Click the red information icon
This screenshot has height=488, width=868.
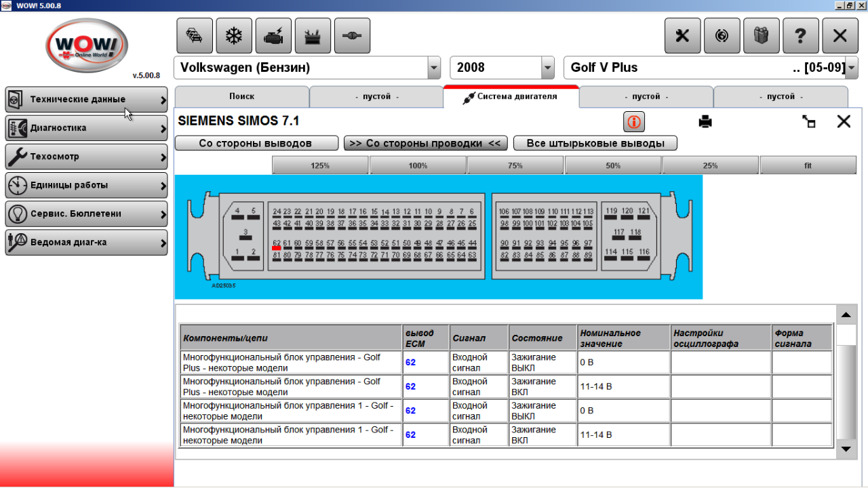click(634, 122)
